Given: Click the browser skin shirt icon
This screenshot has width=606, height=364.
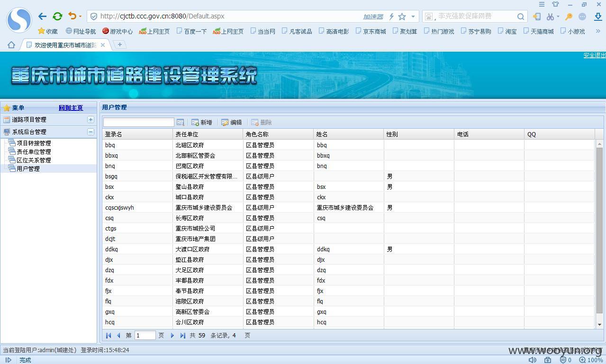Looking at the screenshot, I should click(556, 4).
